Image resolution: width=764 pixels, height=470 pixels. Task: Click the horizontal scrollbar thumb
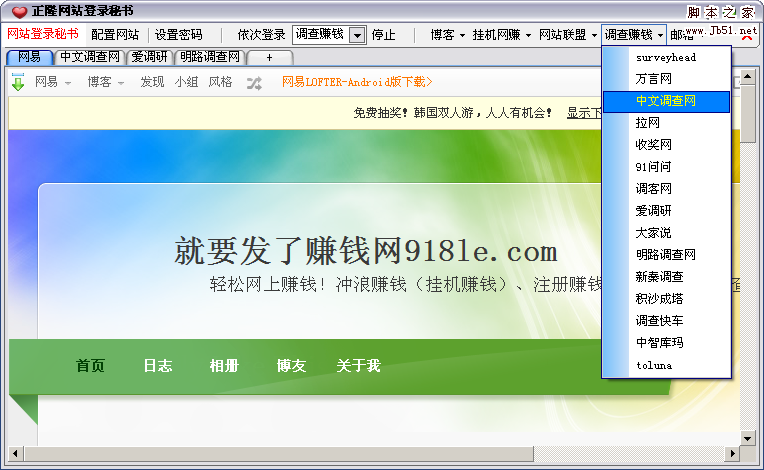click(278, 454)
